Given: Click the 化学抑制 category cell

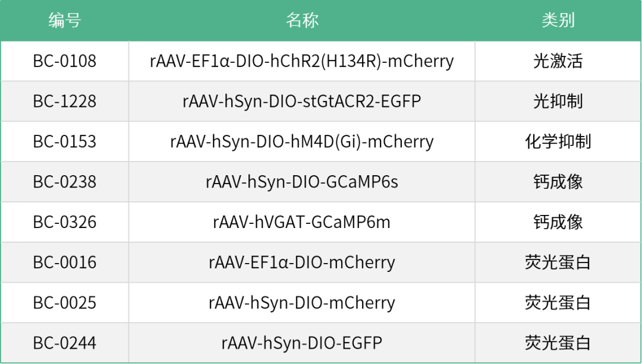Looking at the screenshot, I should pyautogui.click(x=558, y=142).
